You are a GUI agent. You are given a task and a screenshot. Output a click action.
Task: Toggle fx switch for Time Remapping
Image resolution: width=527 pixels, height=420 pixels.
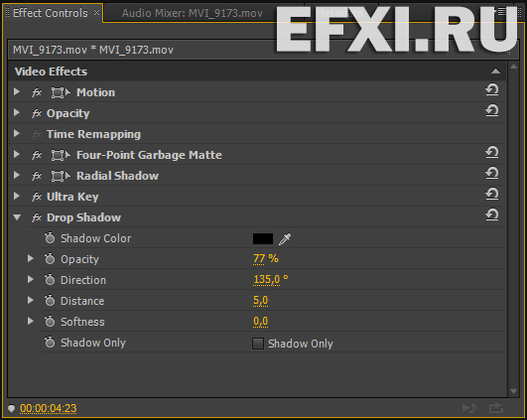click(37, 134)
